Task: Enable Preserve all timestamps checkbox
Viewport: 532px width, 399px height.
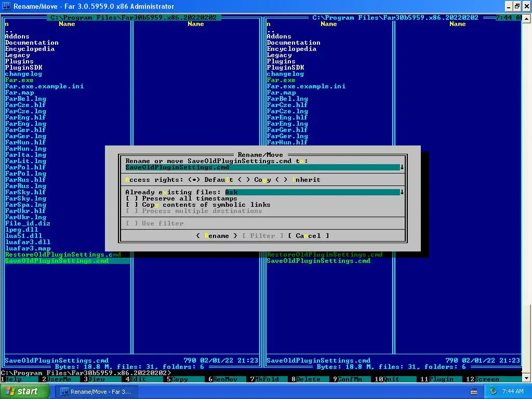Action: [x=181, y=198]
